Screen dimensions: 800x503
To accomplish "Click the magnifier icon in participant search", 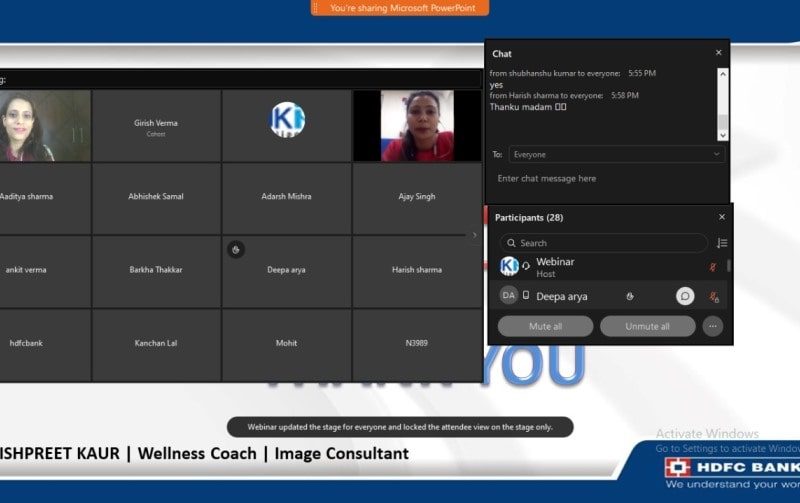I will tap(511, 243).
